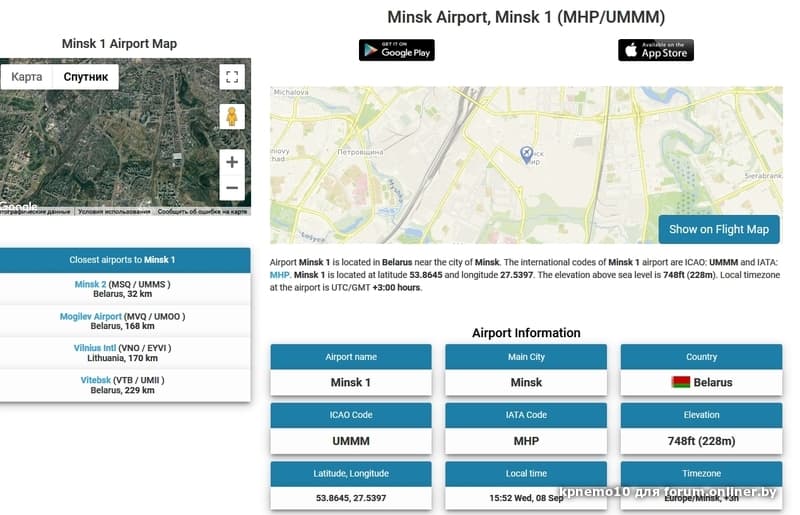Zoom in with the plus button
The image size is (800, 515).
(x=232, y=162)
